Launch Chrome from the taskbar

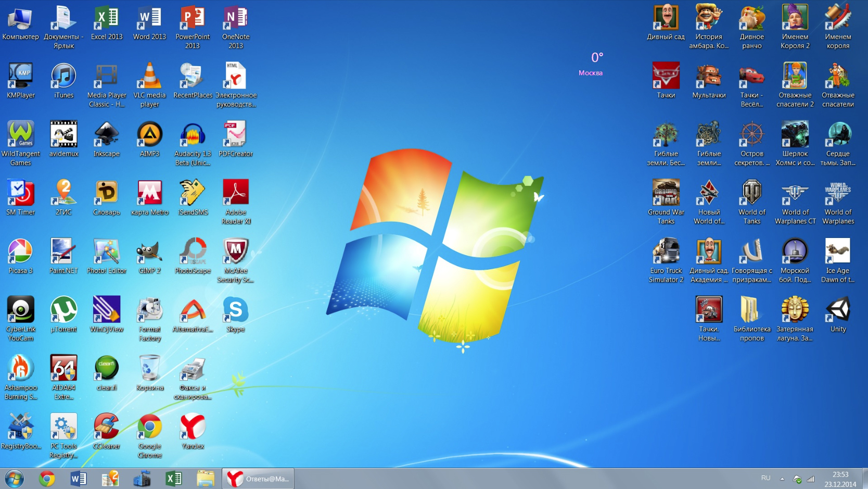click(47, 479)
